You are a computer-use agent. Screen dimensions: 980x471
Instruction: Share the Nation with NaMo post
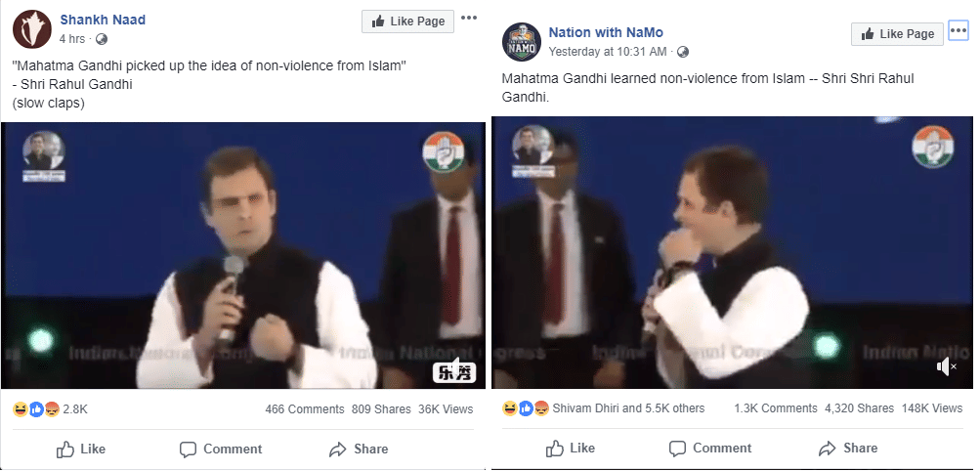coord(848,449)
